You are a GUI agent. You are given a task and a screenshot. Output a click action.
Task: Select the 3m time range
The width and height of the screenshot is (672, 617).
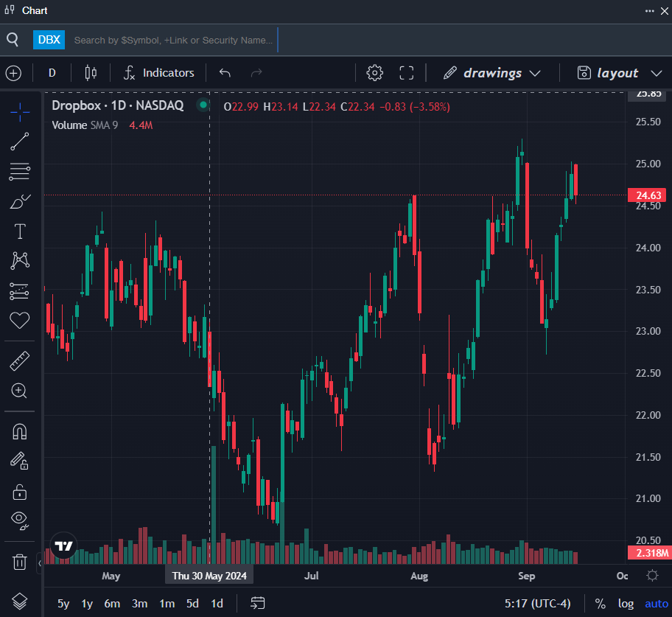coord(140,604)
